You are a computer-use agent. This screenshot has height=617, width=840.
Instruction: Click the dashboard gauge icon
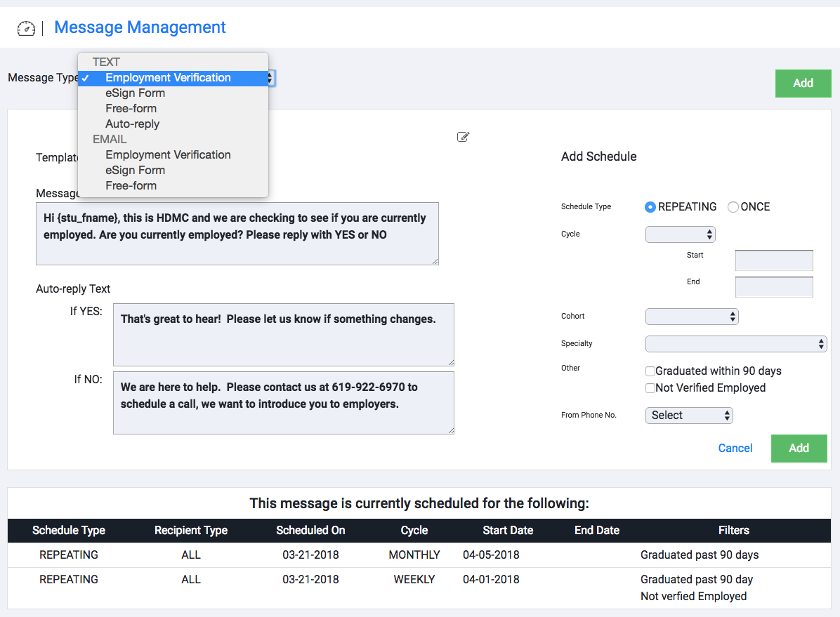(26, 28)
